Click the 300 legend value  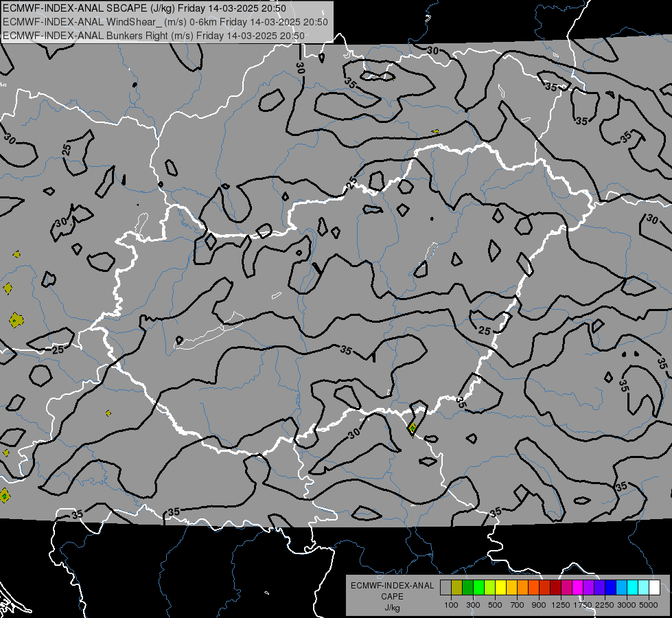(x=473, y=605)
